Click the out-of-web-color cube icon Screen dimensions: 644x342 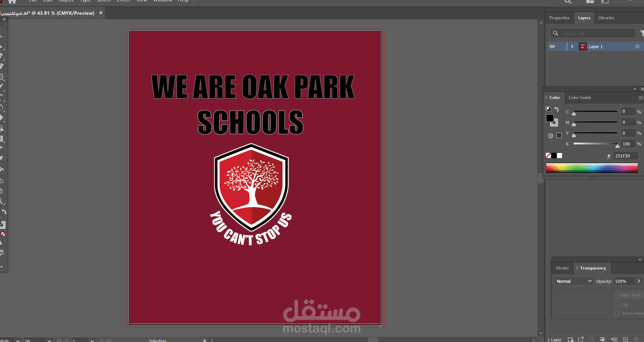pyautogui.click(x=550, y=135)
